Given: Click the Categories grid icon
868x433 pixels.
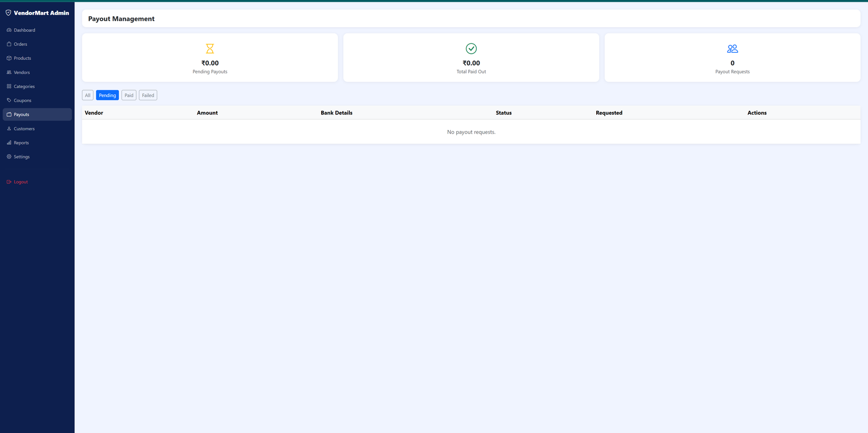Looking at the screenshot, I should (9, 86).
